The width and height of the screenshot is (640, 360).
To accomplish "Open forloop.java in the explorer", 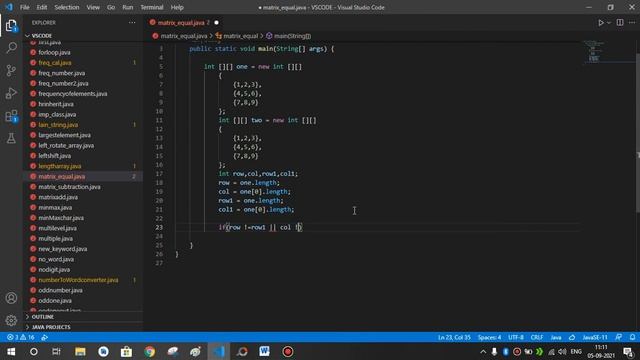I will tap(54, 52).
